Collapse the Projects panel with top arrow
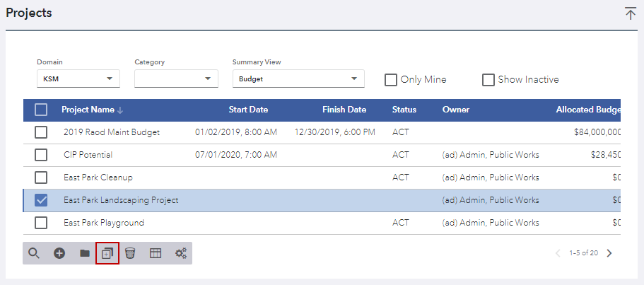The height and width of the screenshot is (285, 644). click(630, 13)
